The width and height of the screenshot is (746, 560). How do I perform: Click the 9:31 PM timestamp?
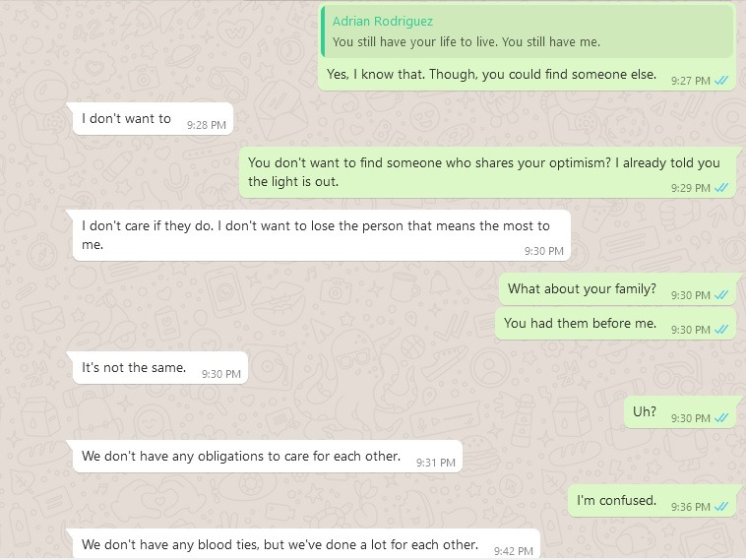(x=435, y=462)
